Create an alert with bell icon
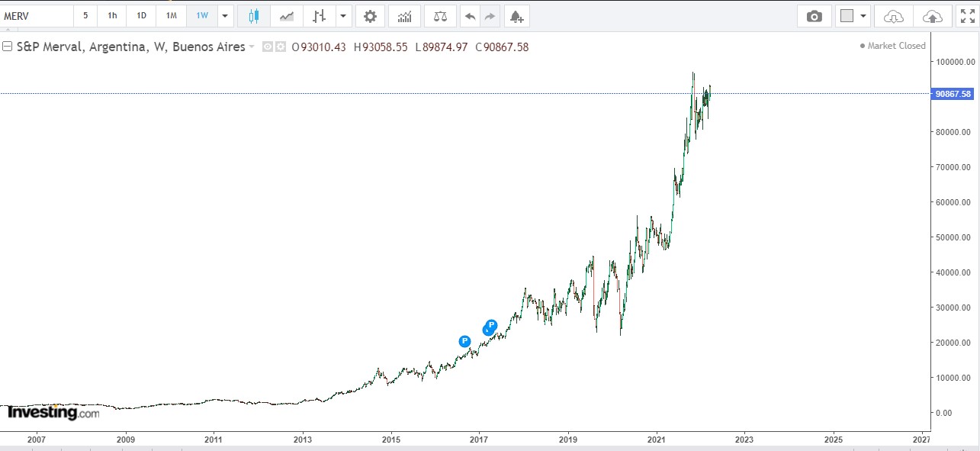The width and height of the screenshot is (980, 451). pos(517,15)
